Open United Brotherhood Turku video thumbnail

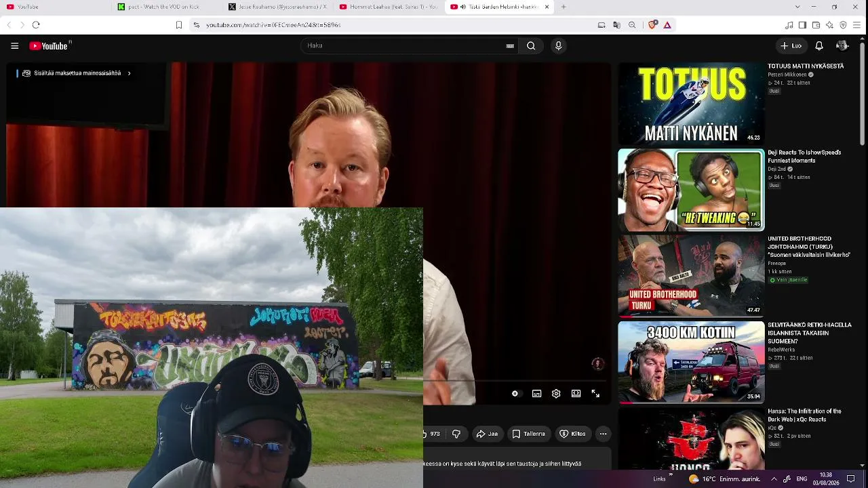click(691, 276)
